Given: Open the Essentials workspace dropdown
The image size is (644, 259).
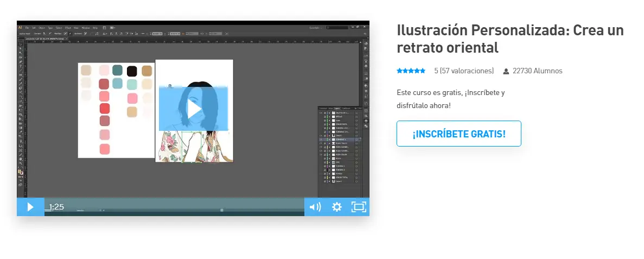Looking at the screenshot, I should (315, 28).
